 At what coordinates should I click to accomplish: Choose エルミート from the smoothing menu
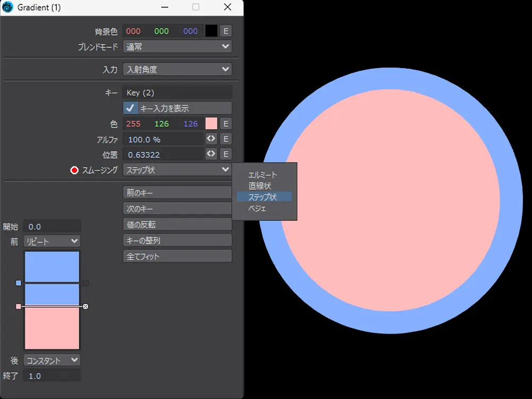pos(263,174)
